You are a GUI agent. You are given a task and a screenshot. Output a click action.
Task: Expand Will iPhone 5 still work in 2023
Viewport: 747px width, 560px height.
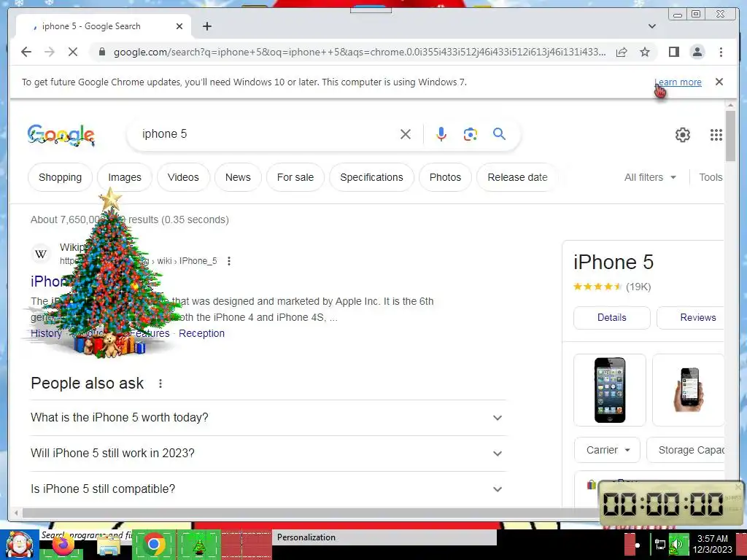(x=268, y=454)
